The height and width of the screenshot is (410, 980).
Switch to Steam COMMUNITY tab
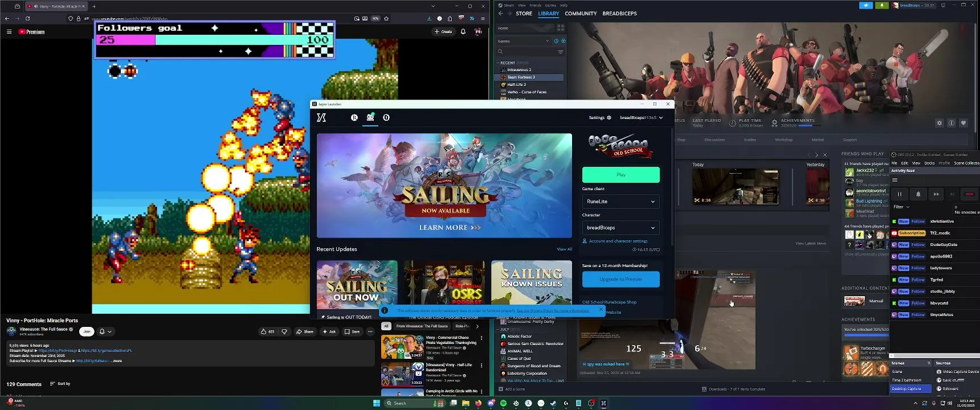581,14
